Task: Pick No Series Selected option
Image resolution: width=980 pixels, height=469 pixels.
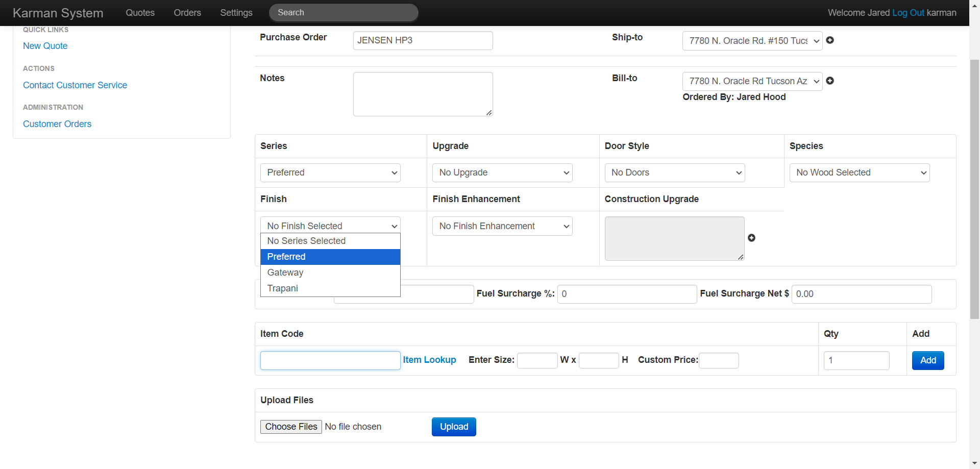Action: click(330, 241)
